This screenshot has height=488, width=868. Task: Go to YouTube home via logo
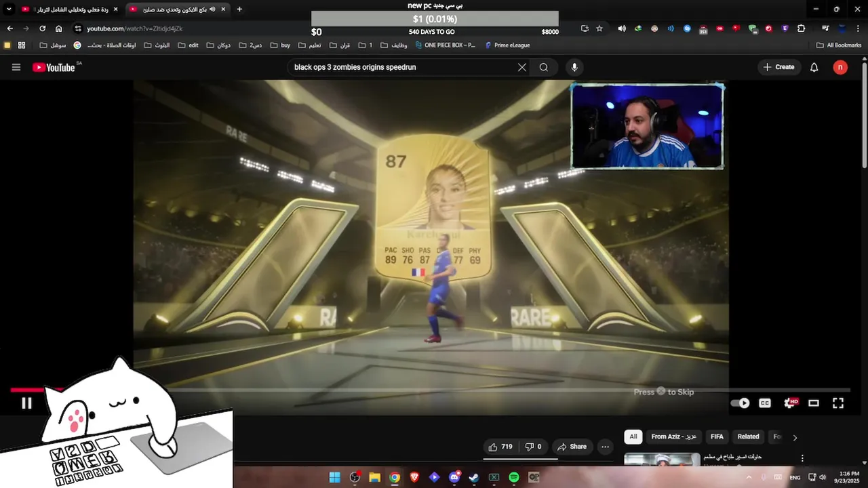pyautogui.click(x=54, y=67)
